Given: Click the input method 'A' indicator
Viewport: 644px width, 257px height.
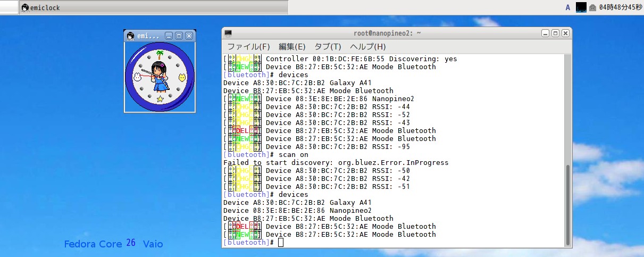Looking at the screenshot, I should click(x=568, y=7).
